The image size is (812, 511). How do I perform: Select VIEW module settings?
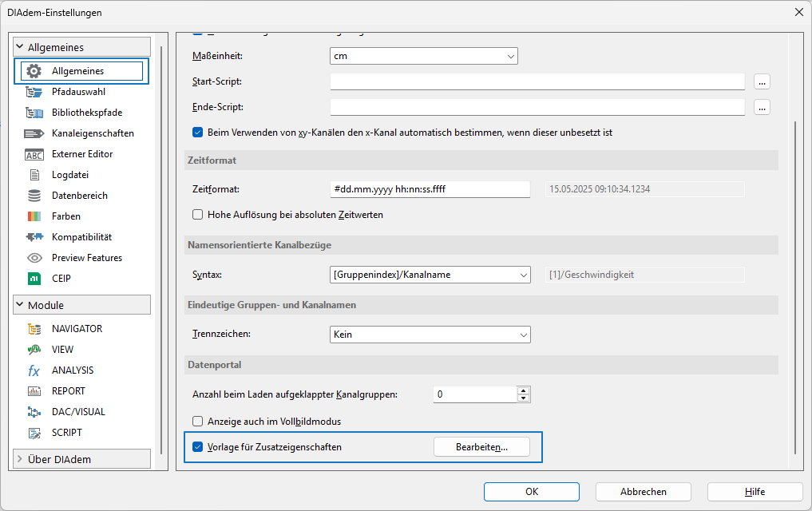(x=62, y=350)
